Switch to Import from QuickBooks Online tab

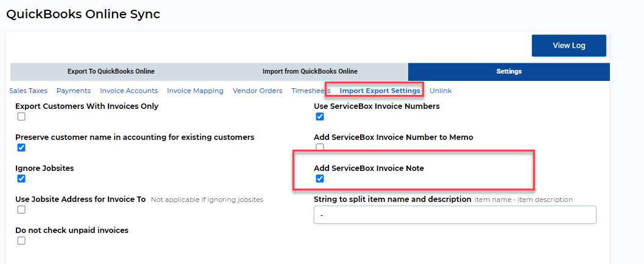(310, 71)
